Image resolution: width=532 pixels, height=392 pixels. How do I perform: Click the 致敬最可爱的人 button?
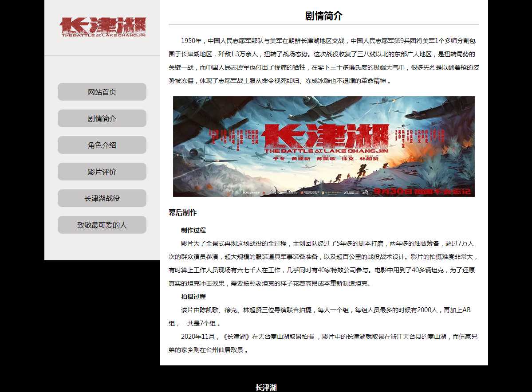(x=102, y=225)
